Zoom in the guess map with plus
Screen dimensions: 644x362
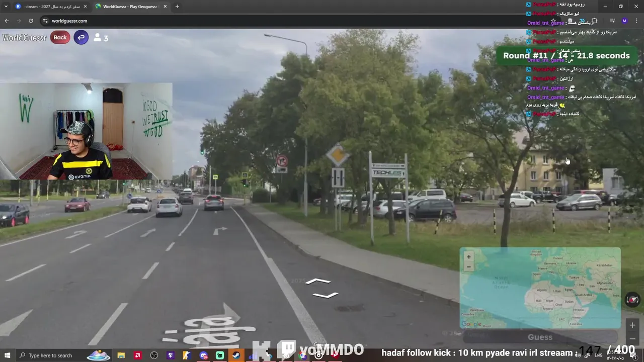pos(468,257)
